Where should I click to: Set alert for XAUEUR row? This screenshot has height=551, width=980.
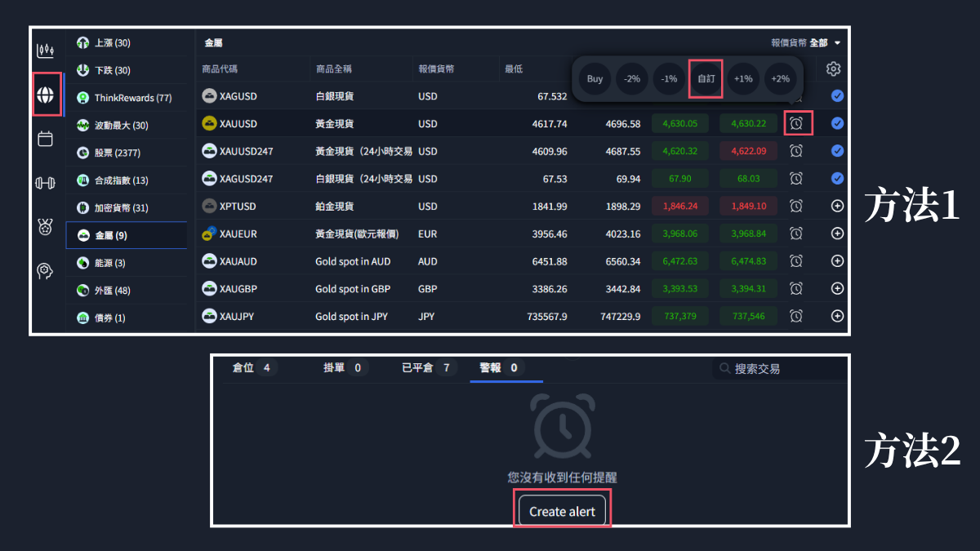coord(796,233)
